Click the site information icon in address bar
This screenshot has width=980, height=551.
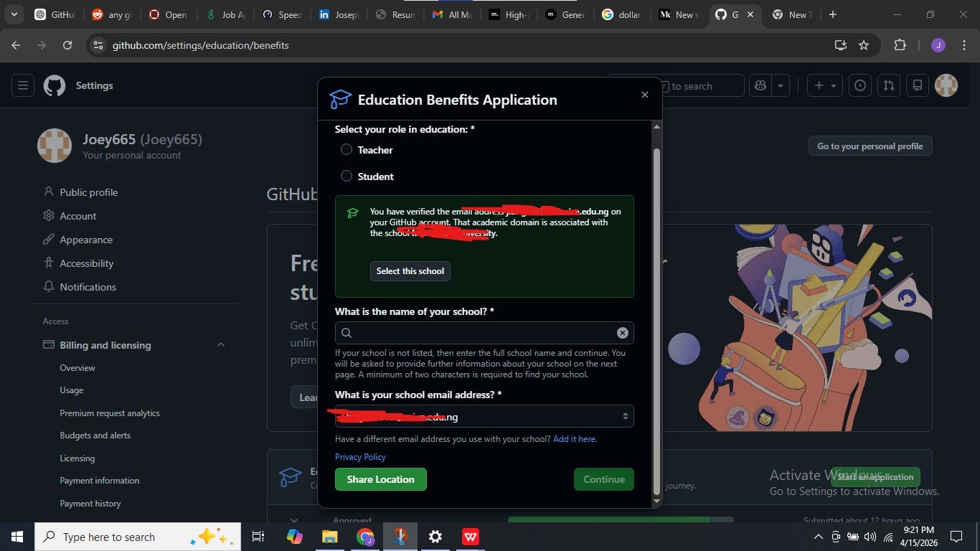pyautogui.click(x=99, y=45)
